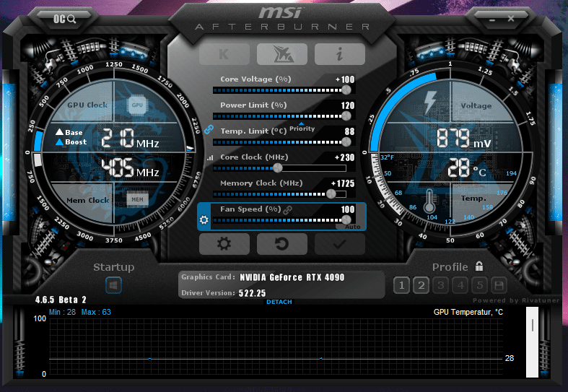Screen dimensions: 568x392
Task: Load profile slot 2
Action: coord(421,285)
